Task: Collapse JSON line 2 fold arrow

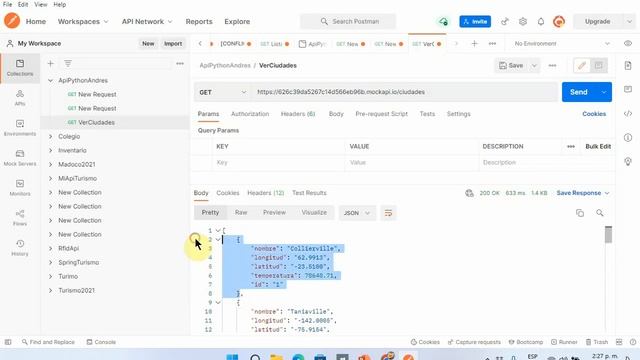Action: [218, 240]
